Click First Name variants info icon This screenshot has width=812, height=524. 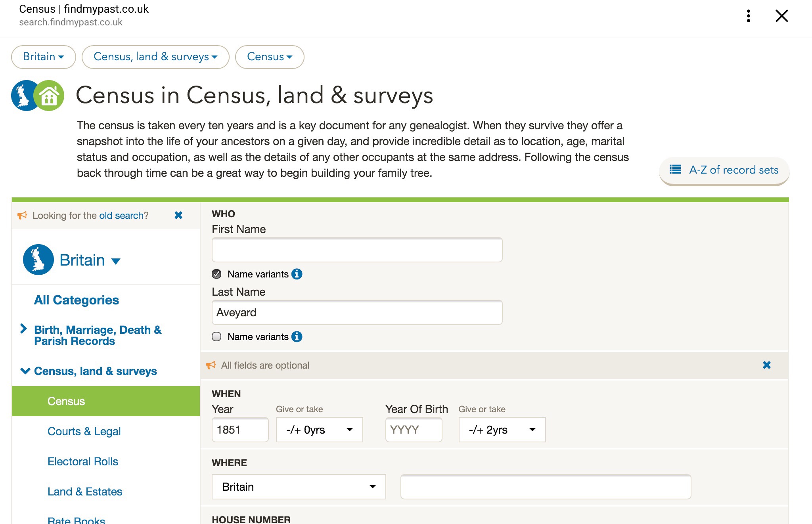(297, 274)
